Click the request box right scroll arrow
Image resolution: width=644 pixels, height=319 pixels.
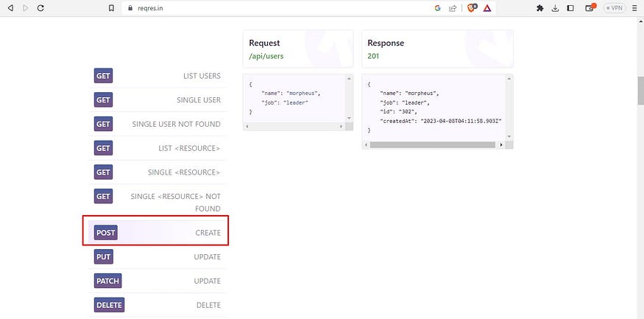(342, 127)
